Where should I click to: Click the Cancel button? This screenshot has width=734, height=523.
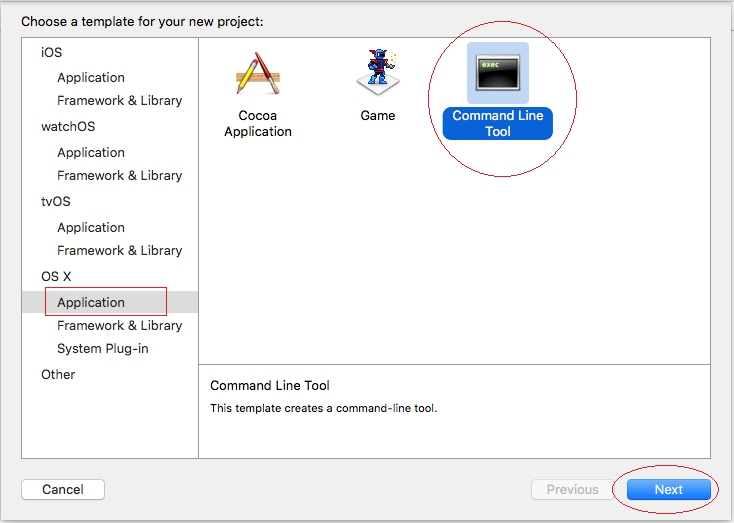(x=63, y=490)
